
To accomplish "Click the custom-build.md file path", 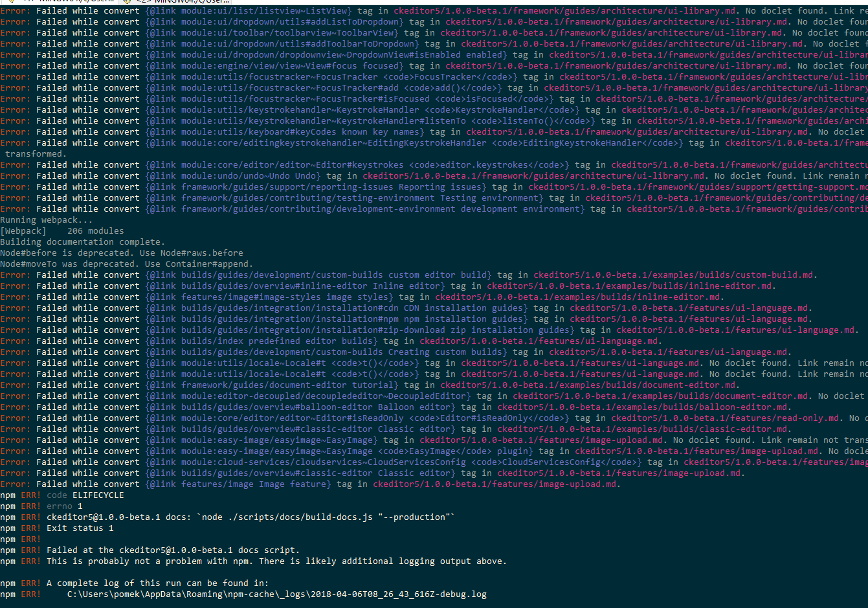I will [673, 275].
